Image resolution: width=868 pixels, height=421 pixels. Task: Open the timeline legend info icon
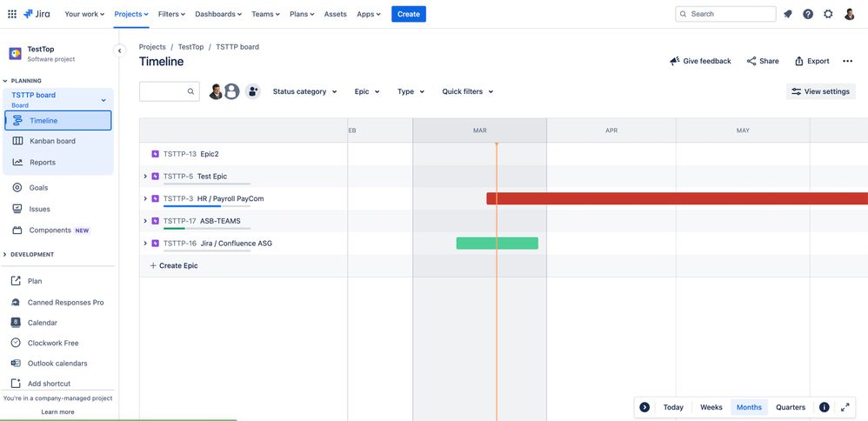point(825,407)
